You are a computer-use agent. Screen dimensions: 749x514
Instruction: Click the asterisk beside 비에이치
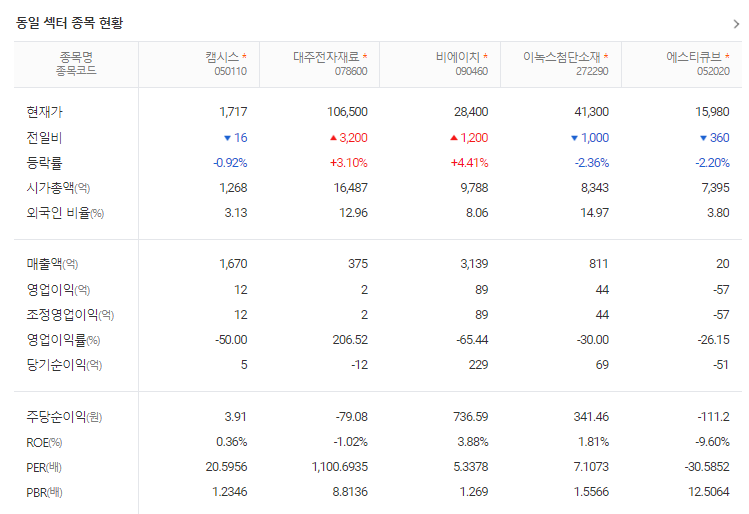485,56
